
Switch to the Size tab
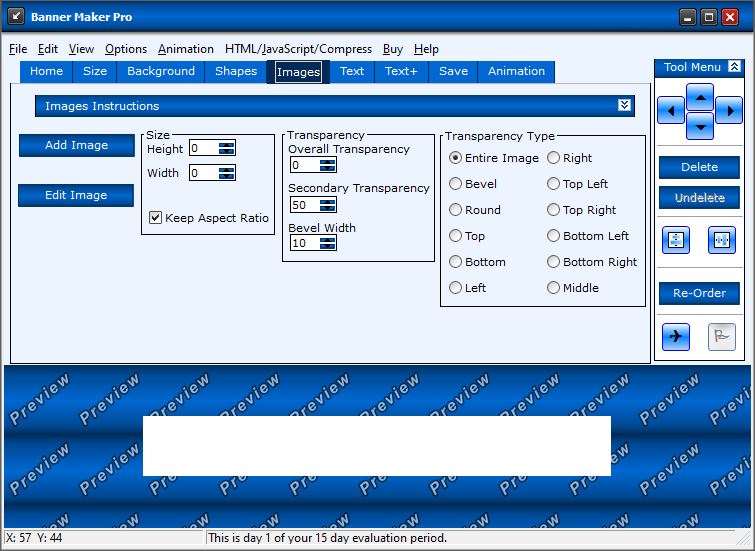click(94, 71)
